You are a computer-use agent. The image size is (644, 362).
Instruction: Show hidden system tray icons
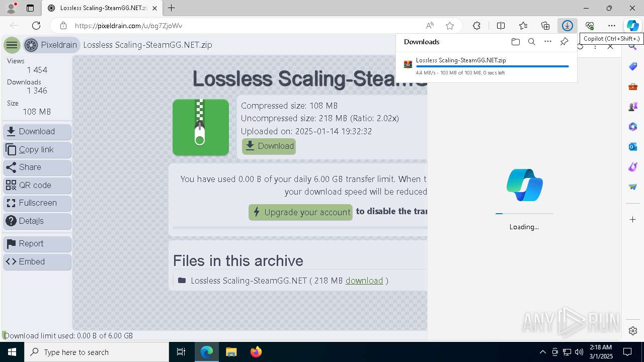tap(542, 352)
